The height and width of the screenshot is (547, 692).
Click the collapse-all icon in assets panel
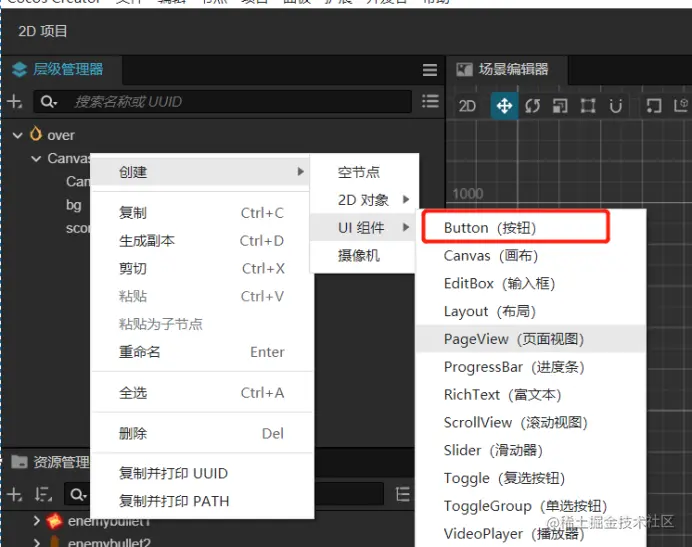402,494
